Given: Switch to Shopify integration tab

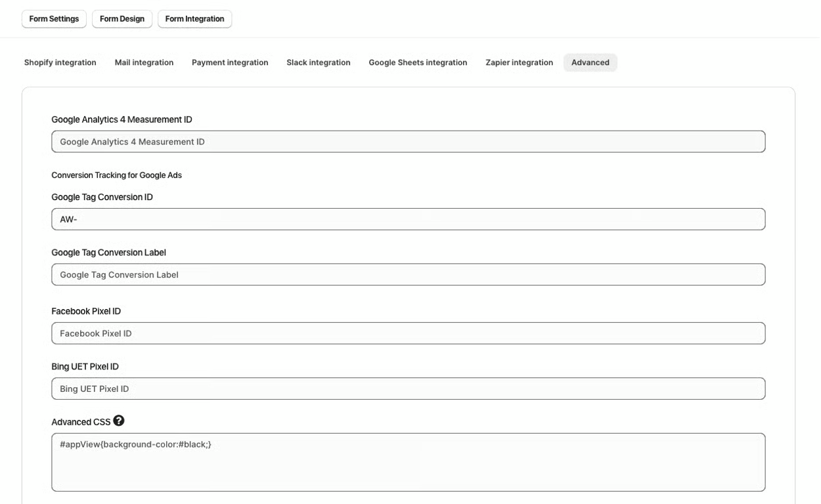Looking at the screenshot, I should point(60,62).
